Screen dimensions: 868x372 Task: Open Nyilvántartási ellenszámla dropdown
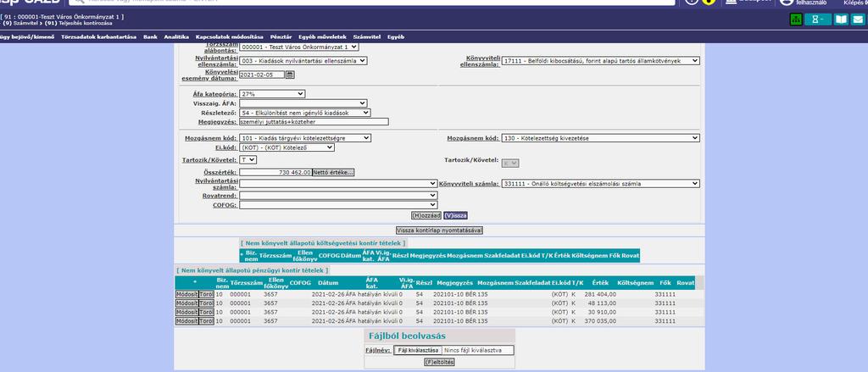303,61
